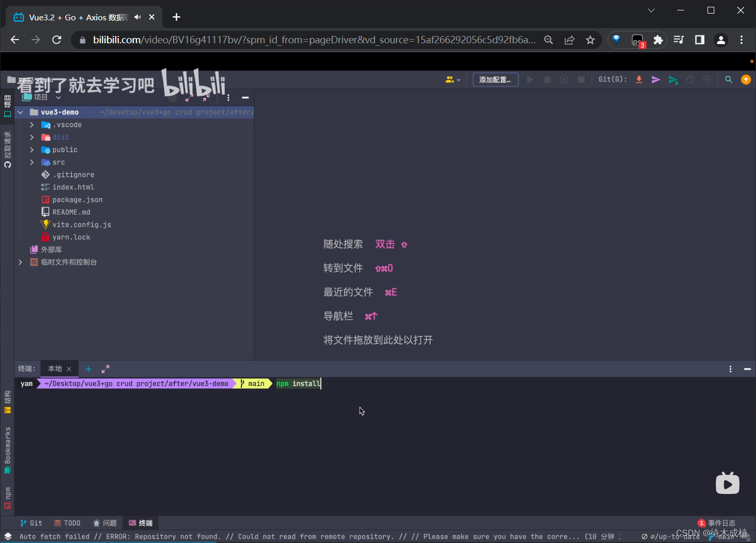Open Chrome extensions puzzle icon

click(x=658, y=40)
